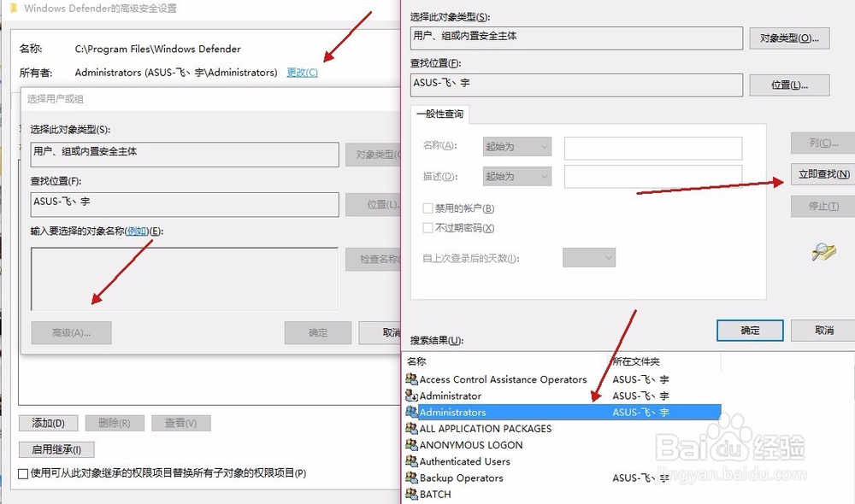The image size is (855, 504).
Task: Click 位置(L) button in 选择用户或组 dialog
Action: point(374,204)
